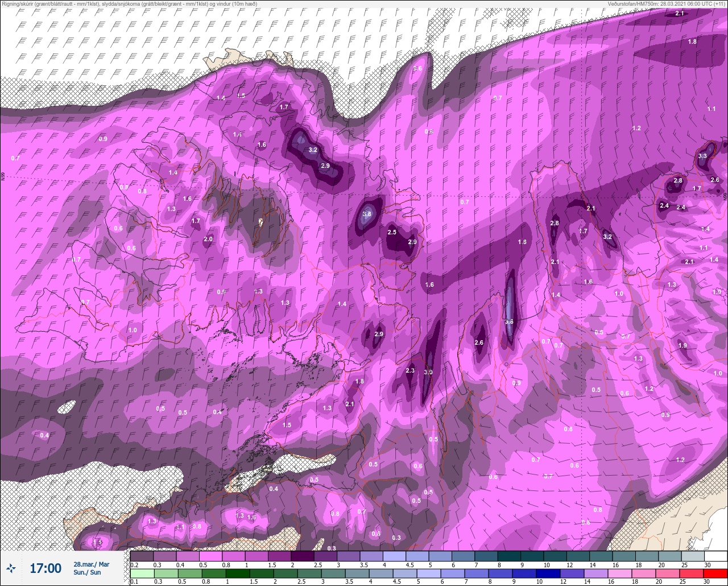Pick the light lavender 4 swatch in upper legend row
Viewport: 728px width, 586px height.
[x=395, y=556]
